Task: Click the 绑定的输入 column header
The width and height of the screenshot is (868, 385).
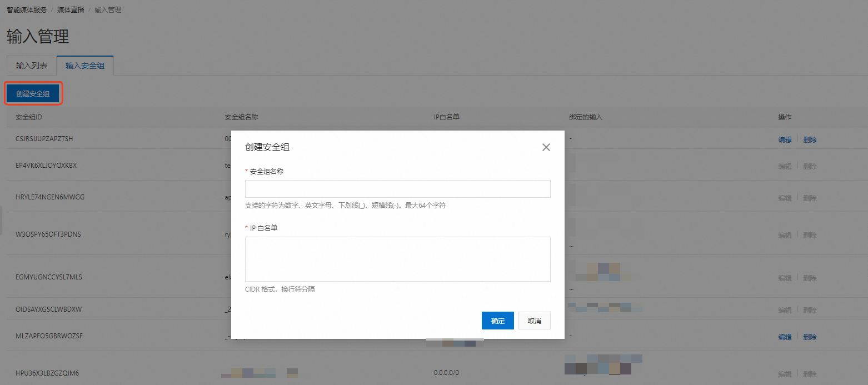Action: (586, 117)
